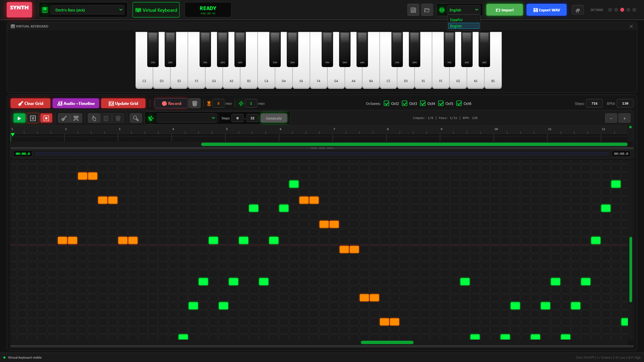Image resolution: width=644 pixels, height=362 pixels.
Task: Close the Virtual Keyboard panel
Action: tap(631, 26)
